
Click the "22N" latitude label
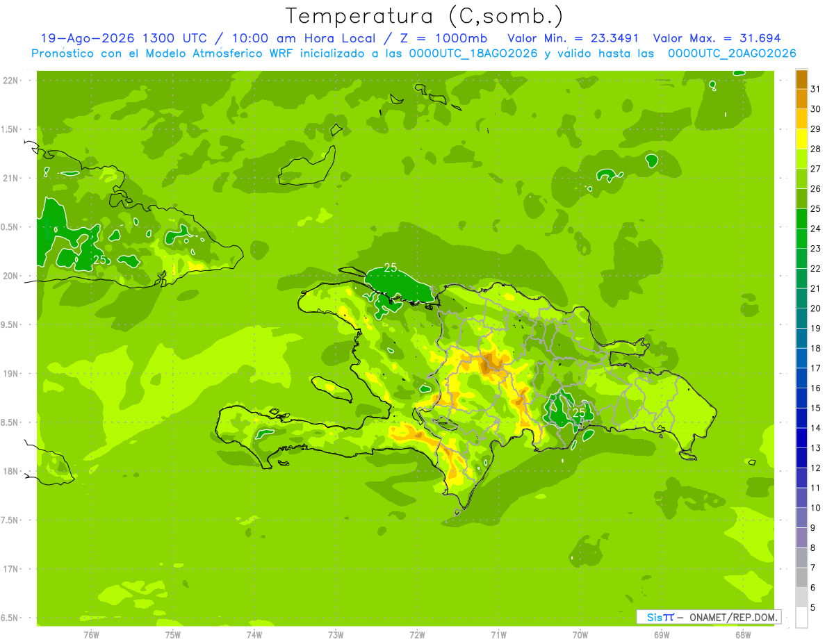[x=12, y=81]
